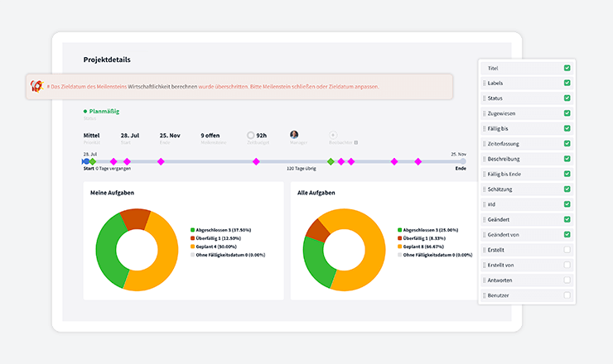Enable the Antworten column checkbox
This screenshot has width=613, height=364.
click(x=567, y=280)
